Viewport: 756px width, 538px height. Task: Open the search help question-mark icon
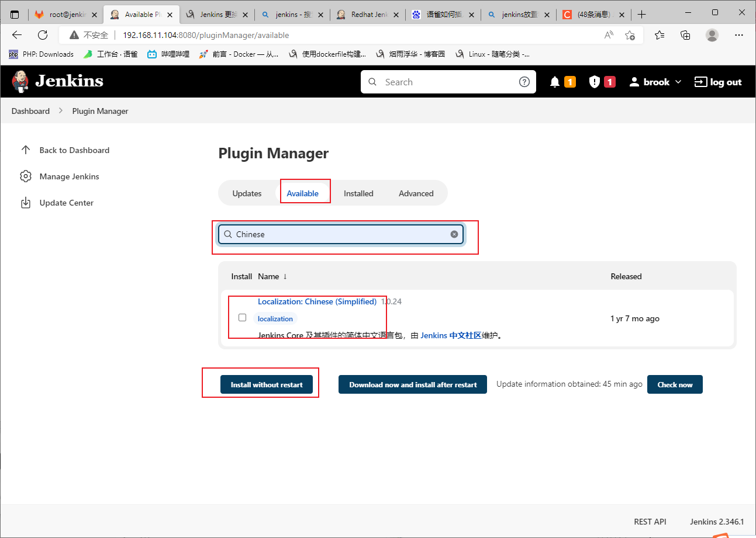click(524, 82)
